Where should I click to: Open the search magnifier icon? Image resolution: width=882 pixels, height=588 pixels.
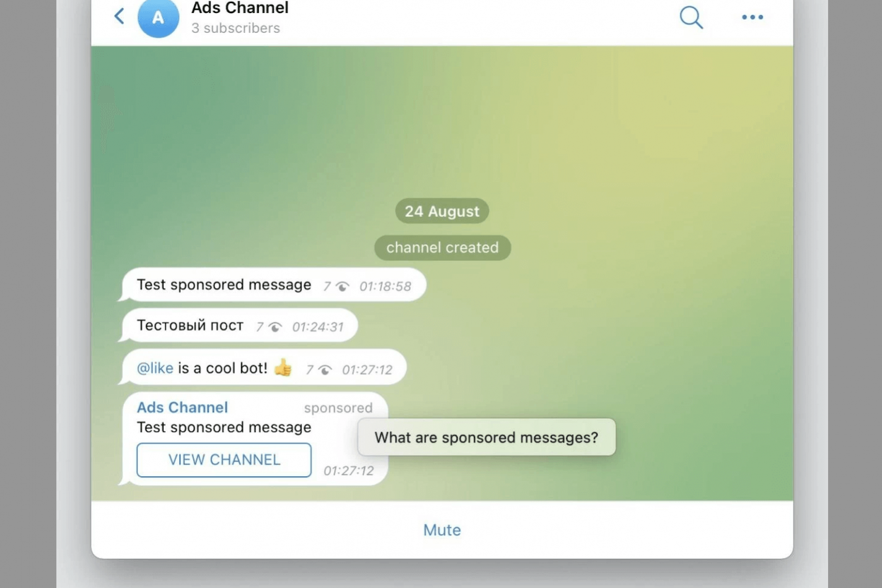pyautogui.click(x=691, y=17)
